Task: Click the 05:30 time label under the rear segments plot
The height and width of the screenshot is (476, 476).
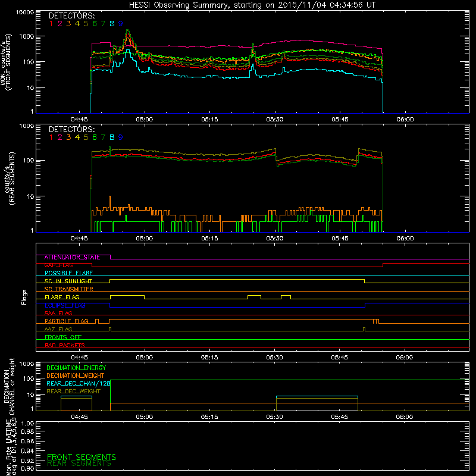Action: [275, 239]
